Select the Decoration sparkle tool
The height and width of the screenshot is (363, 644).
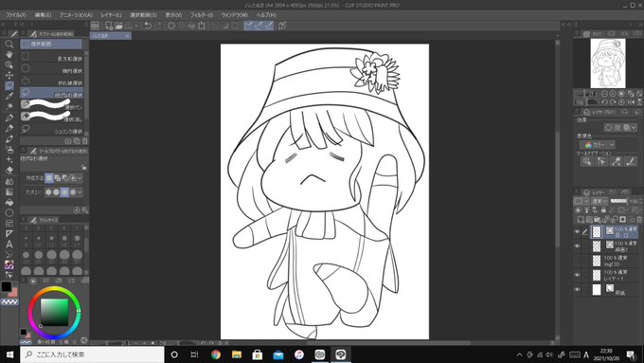(9, 159)
